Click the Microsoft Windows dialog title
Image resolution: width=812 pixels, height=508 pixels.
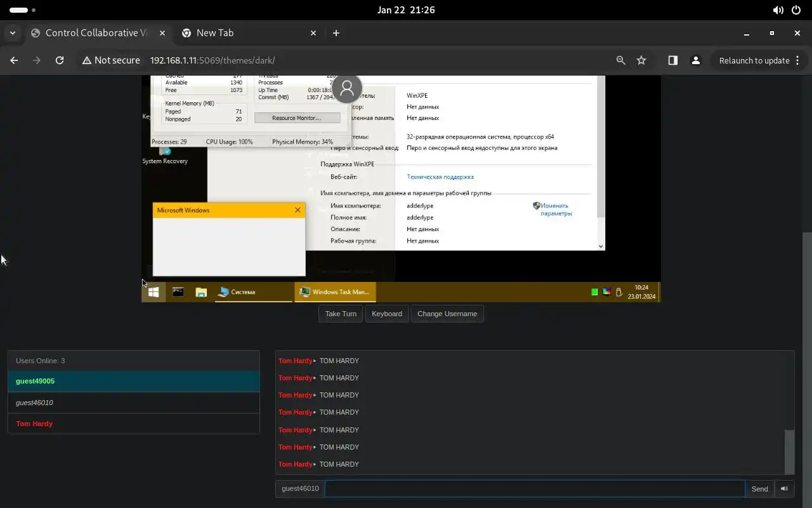(183, 210)
